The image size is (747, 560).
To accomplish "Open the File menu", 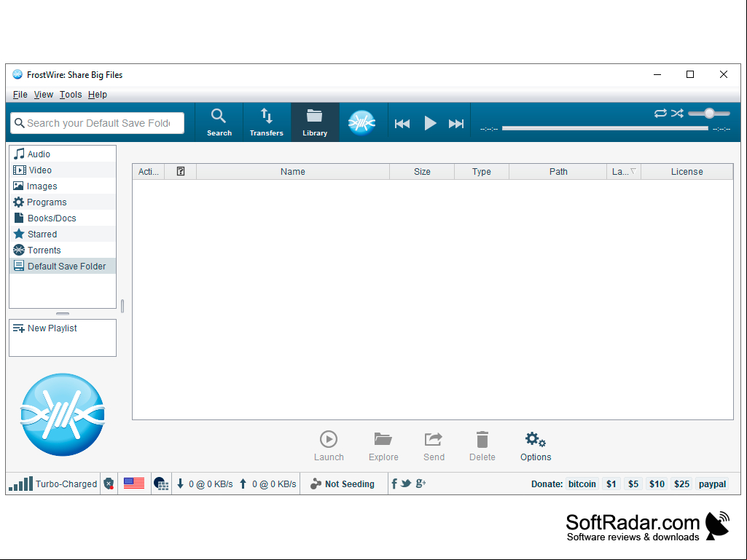I will coord(20,94).
